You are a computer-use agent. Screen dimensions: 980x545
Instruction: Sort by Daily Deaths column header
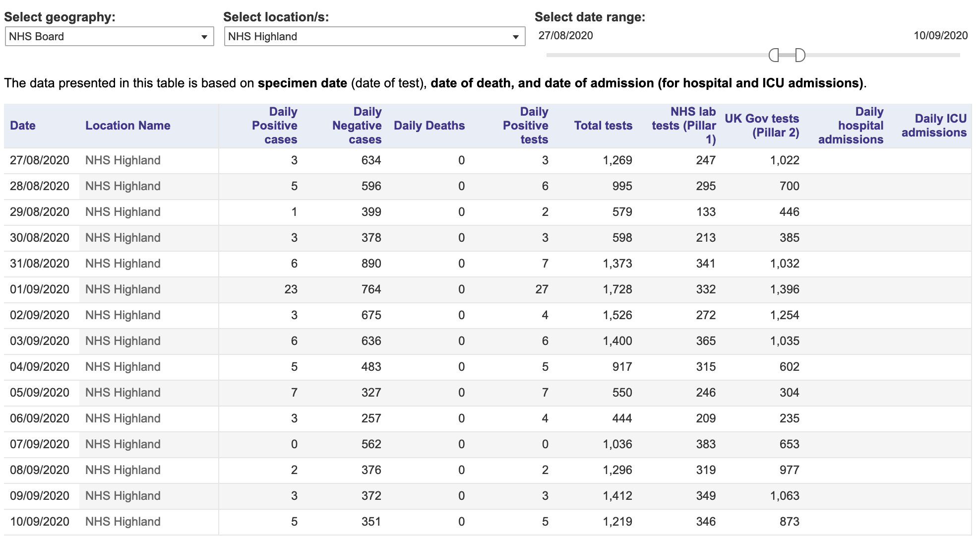429,126
